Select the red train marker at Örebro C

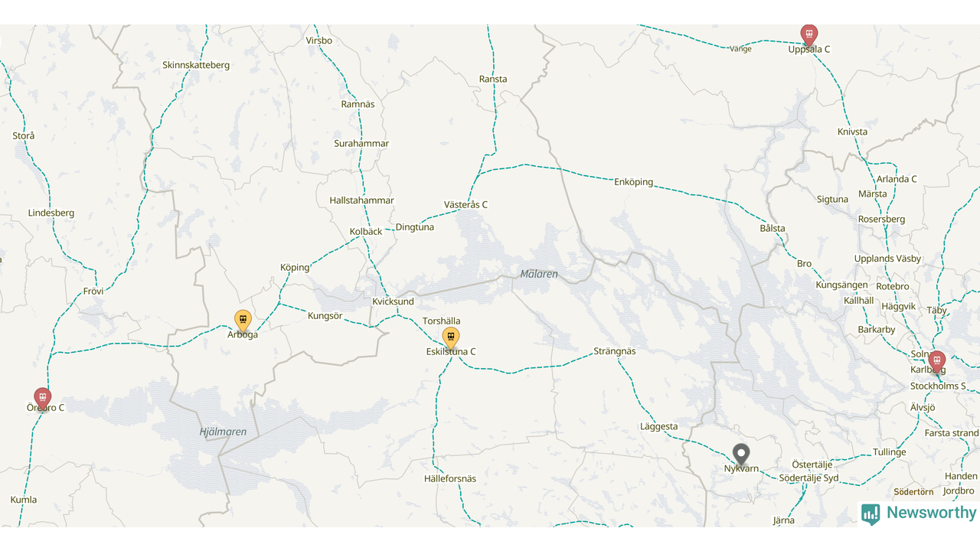click(x=43, y=398)
